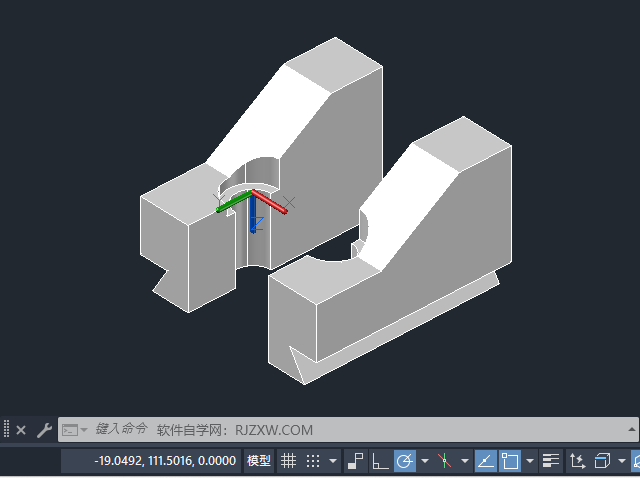Toggle drawing grid display
This screenshot has width=640, height=478.
click(x=288, y=461)
